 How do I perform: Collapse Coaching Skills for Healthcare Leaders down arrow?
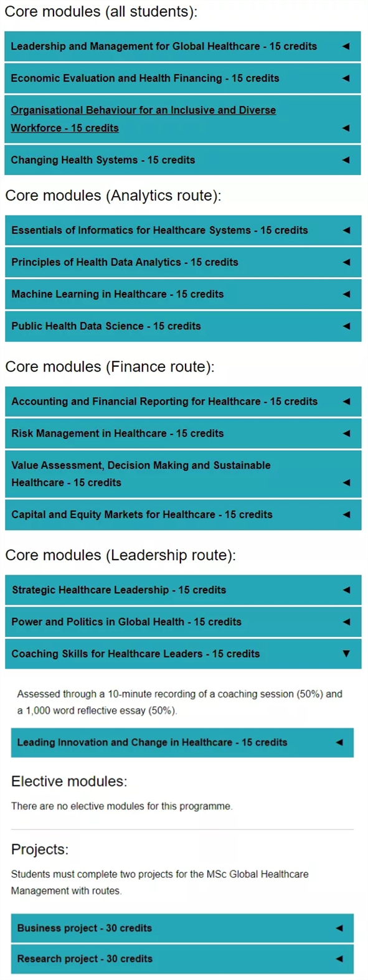(346, 654)
